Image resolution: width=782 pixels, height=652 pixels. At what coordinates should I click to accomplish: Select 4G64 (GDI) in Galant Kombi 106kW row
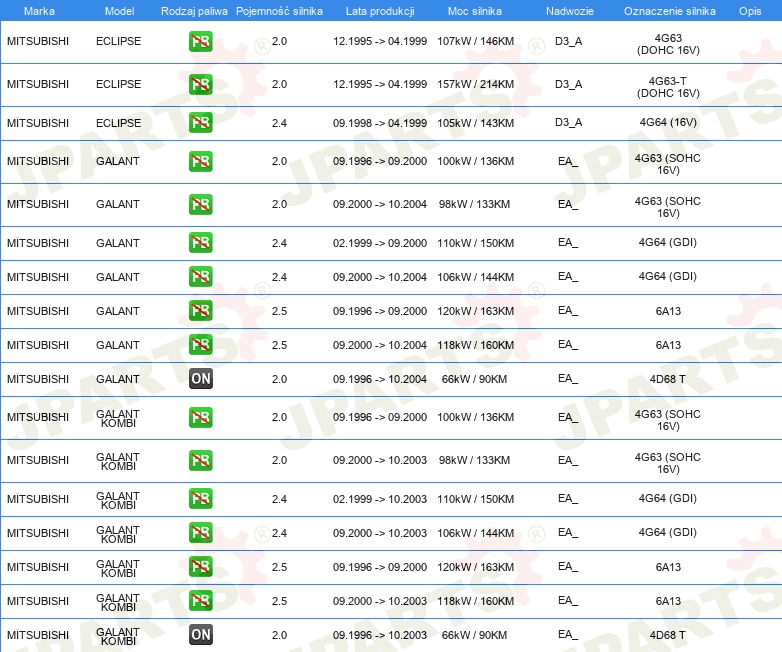[668, 532]
